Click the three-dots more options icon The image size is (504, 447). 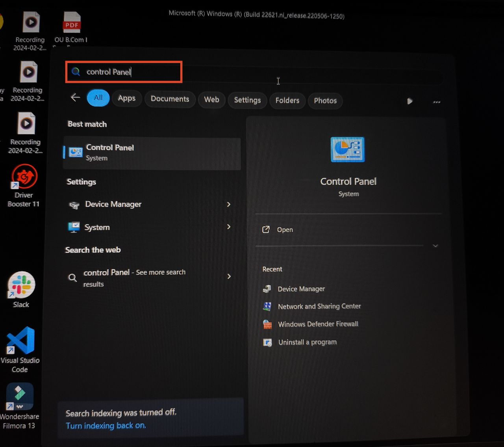pyautogui.click(x=437, y=102)
